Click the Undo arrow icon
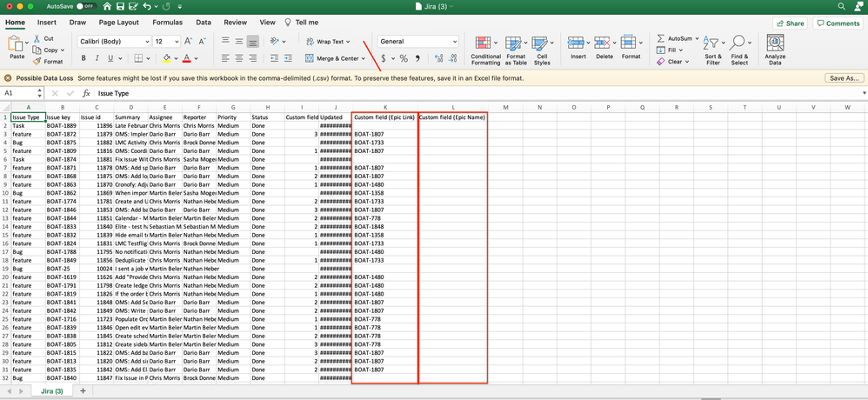868x400 pixels. point(147,7)
